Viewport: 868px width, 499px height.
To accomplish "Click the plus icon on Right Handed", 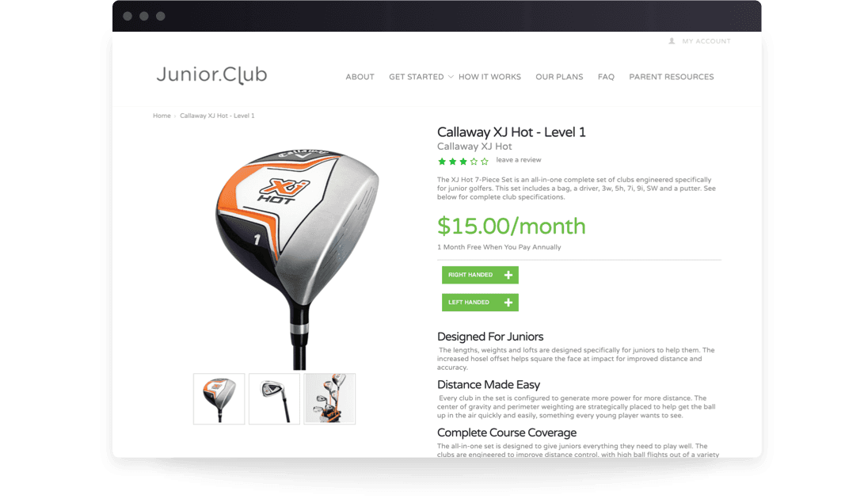I will 508,275.
